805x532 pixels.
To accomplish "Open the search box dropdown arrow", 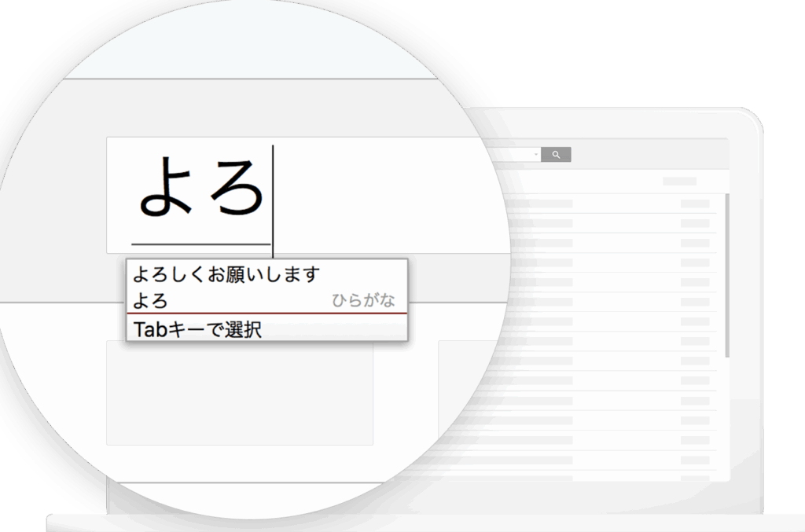I will pos(536,155).
